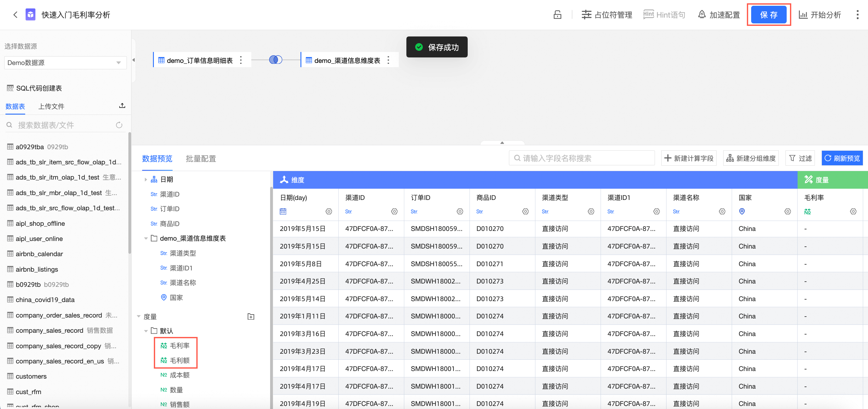Select the china_covid19_data table

41,300
